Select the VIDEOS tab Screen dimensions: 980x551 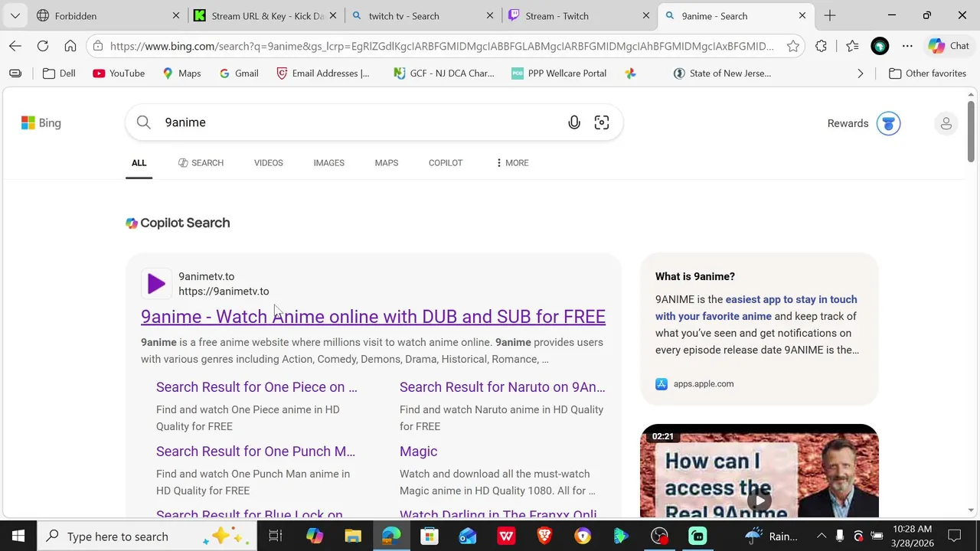[x=269, y=163]
